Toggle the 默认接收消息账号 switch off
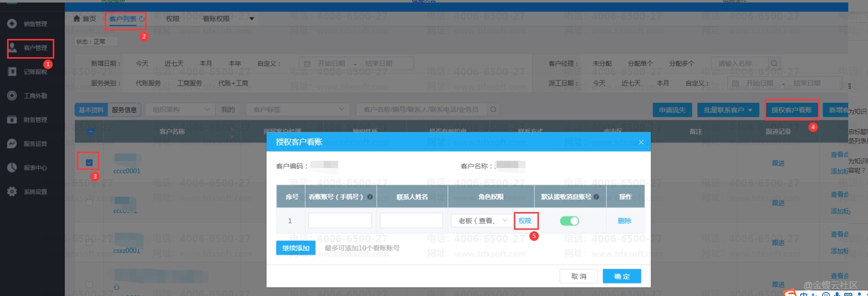868x296 pixels. click(569, 221)
